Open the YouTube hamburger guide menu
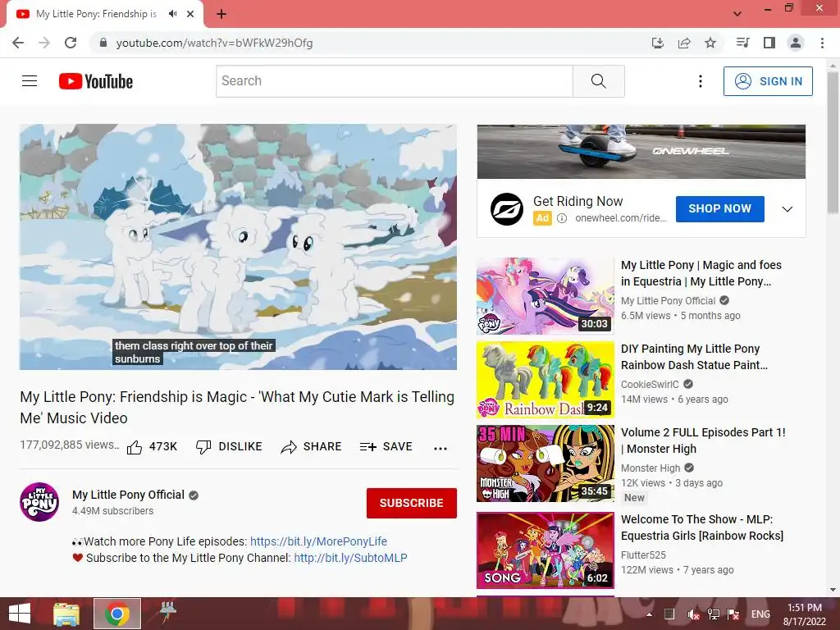The height and width of the screenshot is (630, 840). [30, 81]
